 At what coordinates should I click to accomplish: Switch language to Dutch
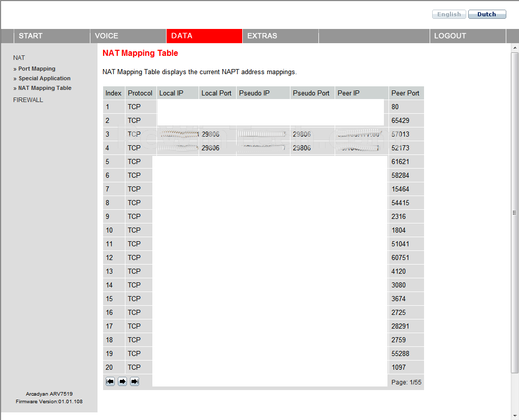pos(487,14)
